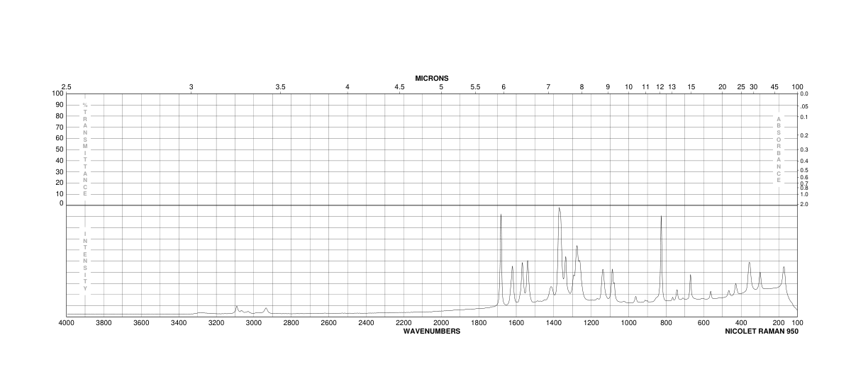Click the WAVENUMBERS axis title

click(x=432, y=331)
